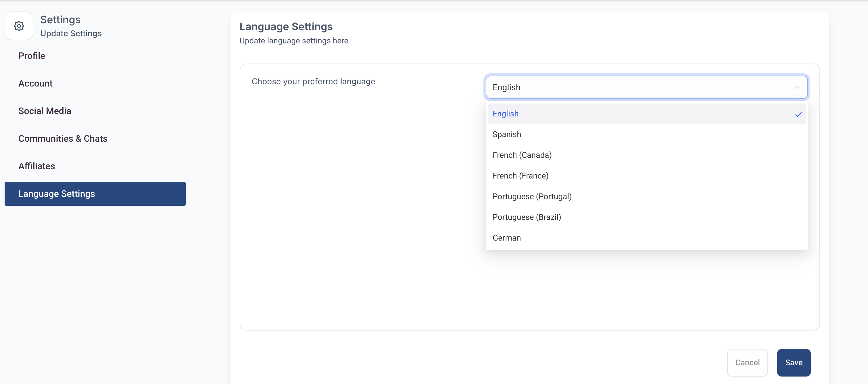This screenshot has width=868, height=384.
Task: Open Social Media settings
Action: click(x=45, y=111)
